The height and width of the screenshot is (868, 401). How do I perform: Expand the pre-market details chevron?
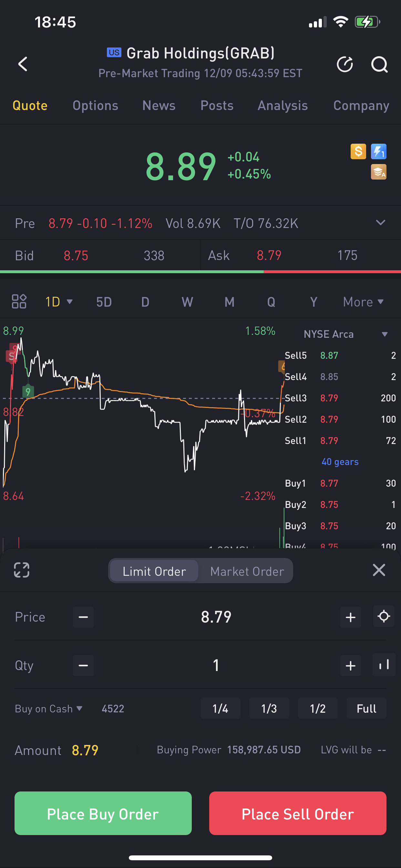click(x=380, y=223)
